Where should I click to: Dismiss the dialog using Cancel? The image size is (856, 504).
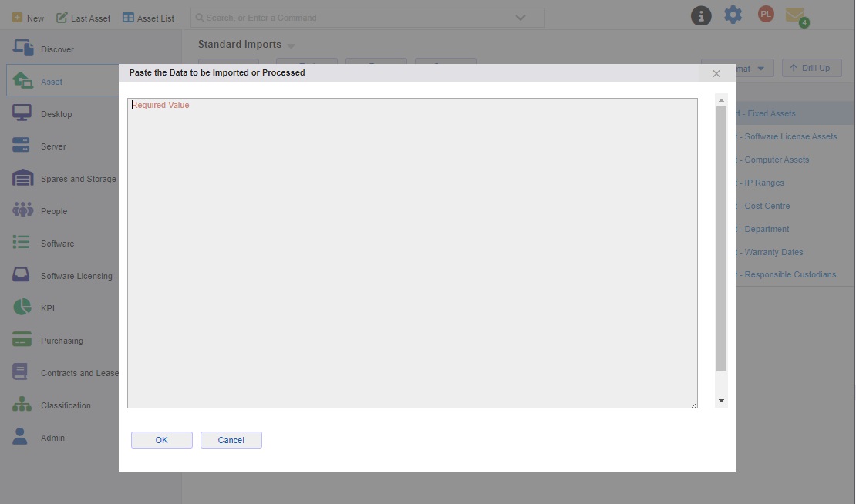231,439
